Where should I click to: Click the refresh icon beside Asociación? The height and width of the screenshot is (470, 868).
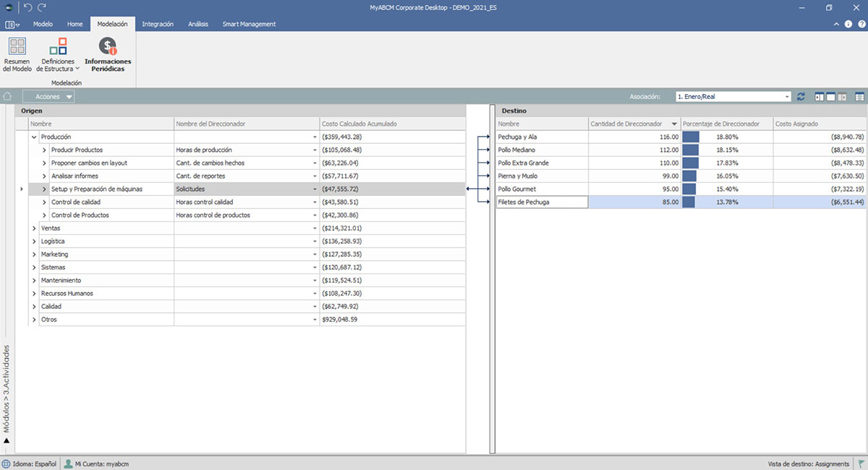(x=801, y=96)
